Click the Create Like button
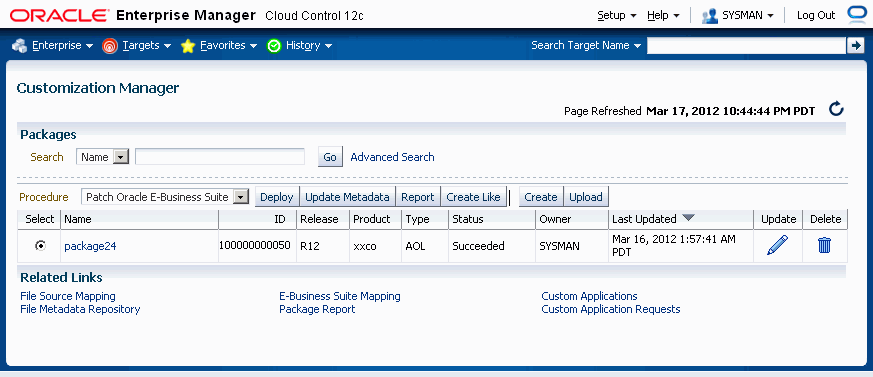 474,197
